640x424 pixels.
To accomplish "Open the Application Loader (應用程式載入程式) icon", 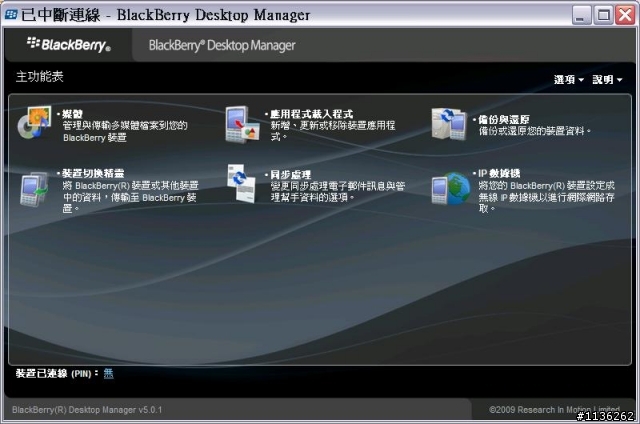I will [x=243, y=124].
